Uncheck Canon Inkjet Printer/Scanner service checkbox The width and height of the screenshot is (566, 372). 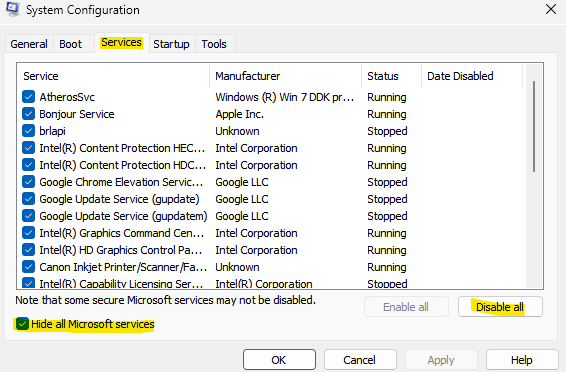pyautogui.click(x=28, y=267)
